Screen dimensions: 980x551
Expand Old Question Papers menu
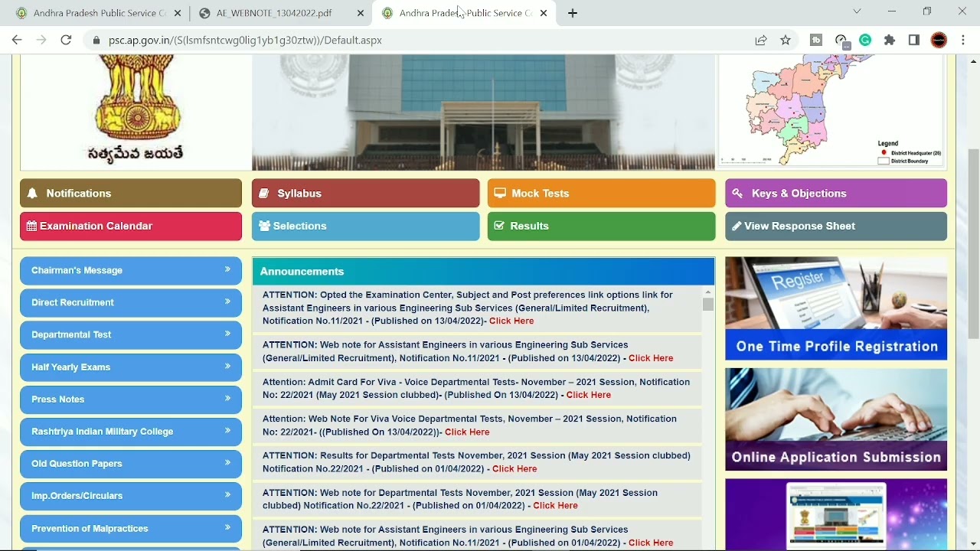point(131,464)
